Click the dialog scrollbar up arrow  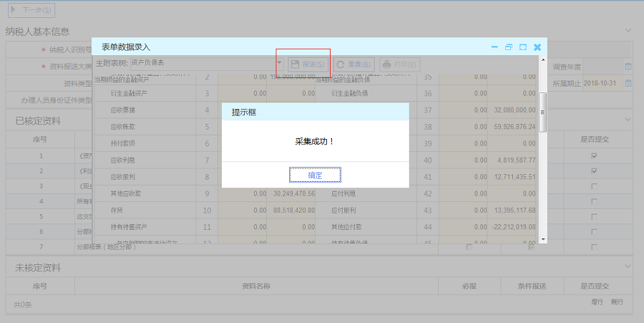click(x=543, y=60)
